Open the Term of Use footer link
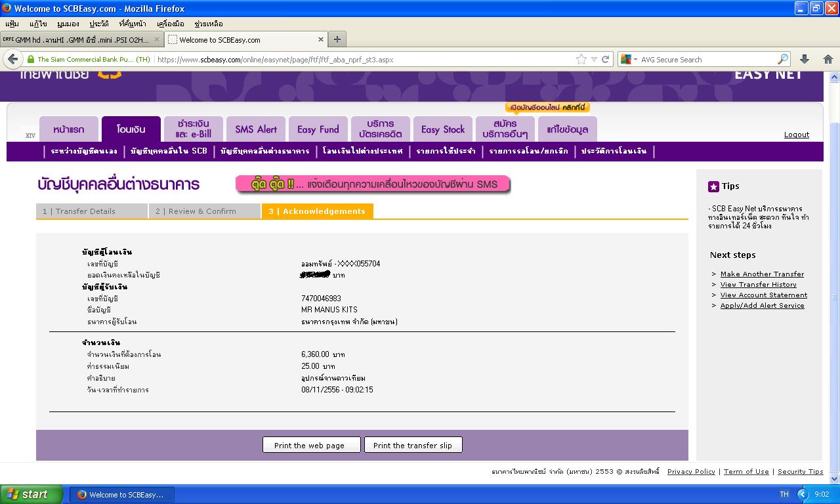 coord(746,471)
